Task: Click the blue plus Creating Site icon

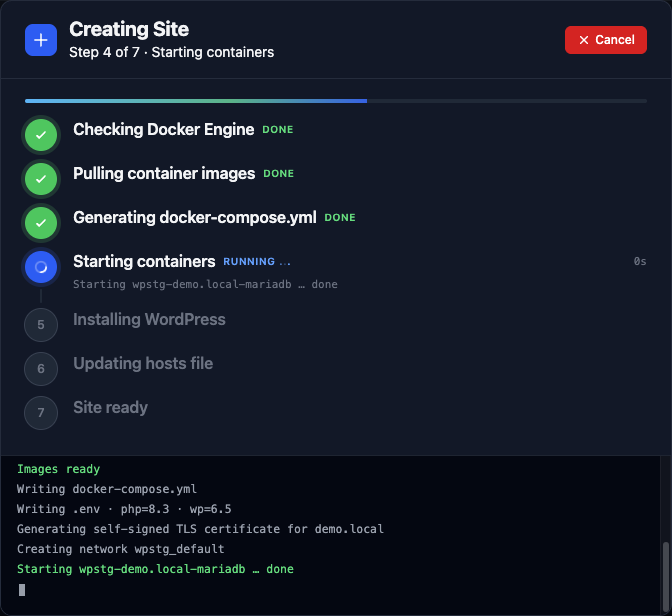Action: [41, 40]
